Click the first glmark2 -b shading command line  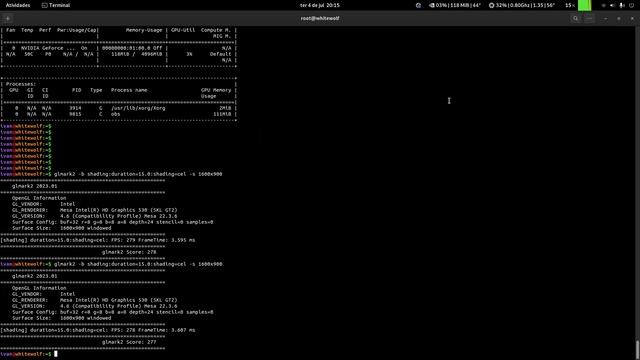(138, 174)
